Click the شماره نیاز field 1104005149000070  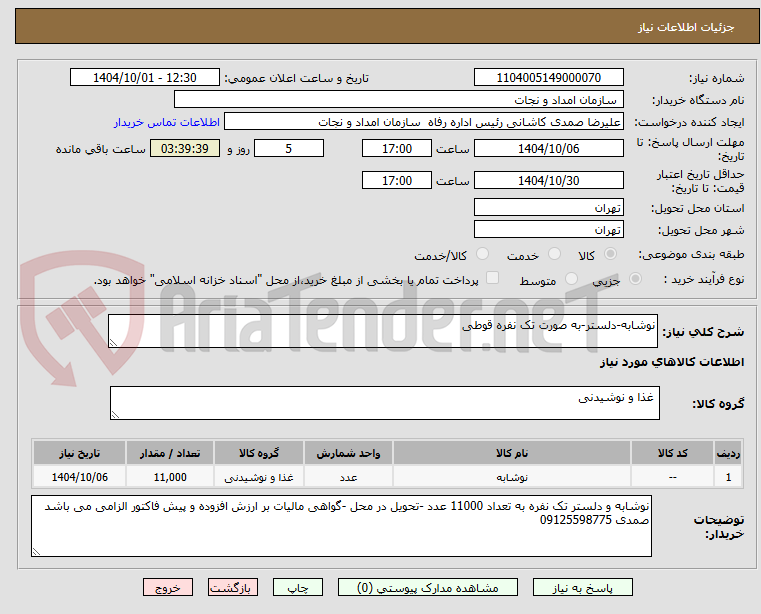click(x=548, y=78)
